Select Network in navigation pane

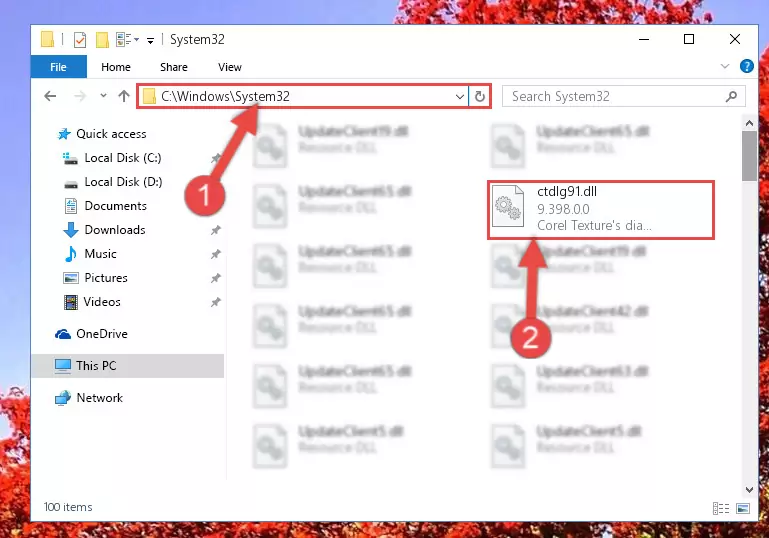pos(100,398)
